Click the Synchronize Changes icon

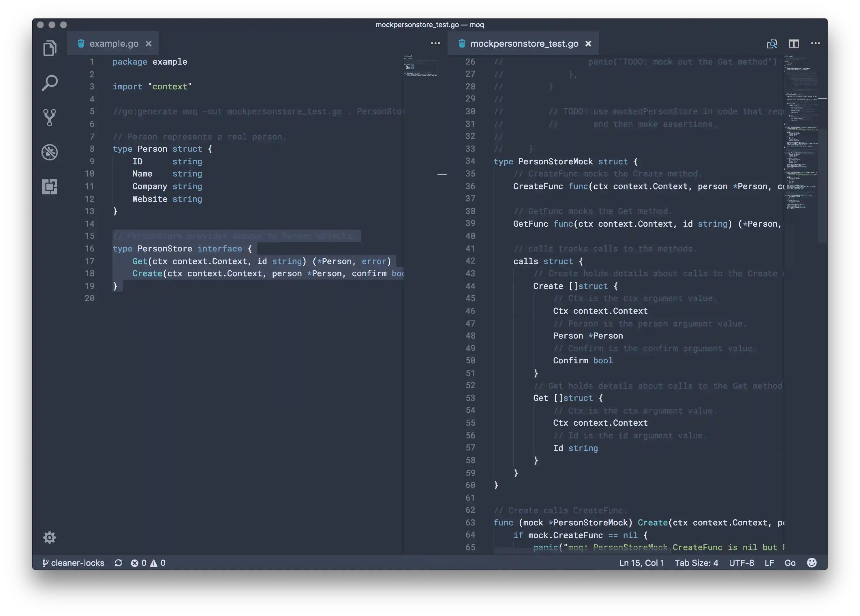click(x=118, y=563)
